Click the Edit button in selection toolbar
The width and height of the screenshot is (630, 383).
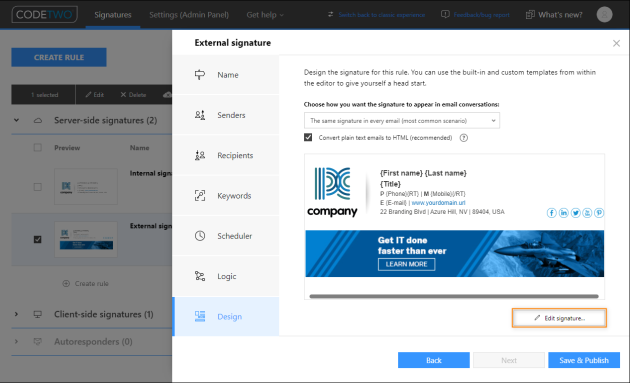pyautogui.click(x=94, y=95)
